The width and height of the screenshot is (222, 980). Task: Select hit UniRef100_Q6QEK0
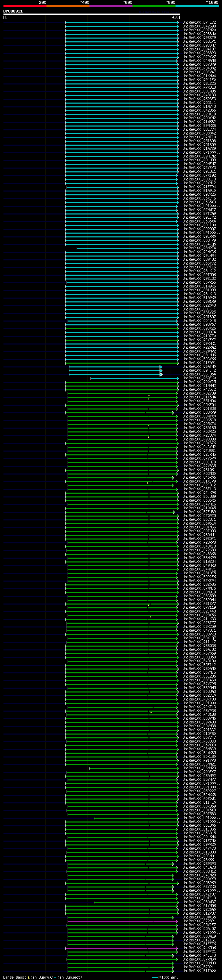[199, 378]
